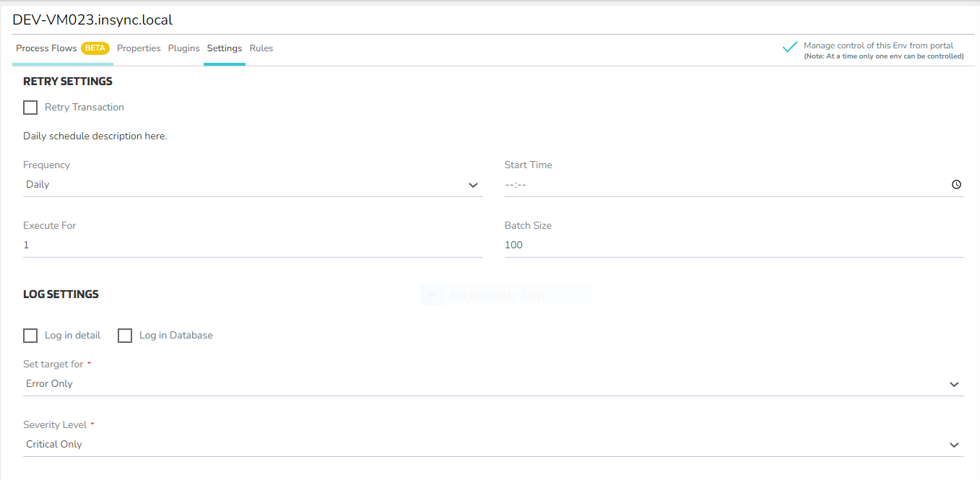Screen dimensions: 980x480
Task: Expand the Frequency dropdown showing Daily
Action: tap(246, 185)
